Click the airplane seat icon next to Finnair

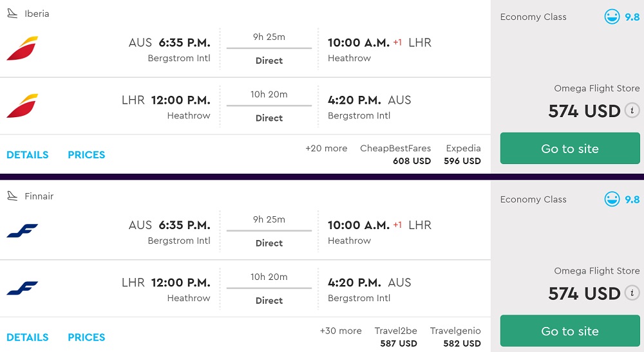pos(12,196)
